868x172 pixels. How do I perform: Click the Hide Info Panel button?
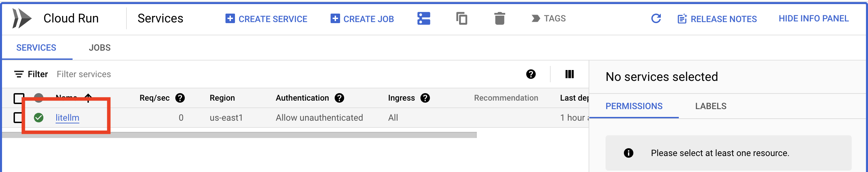pyautogui.click(x=813, y=18)
